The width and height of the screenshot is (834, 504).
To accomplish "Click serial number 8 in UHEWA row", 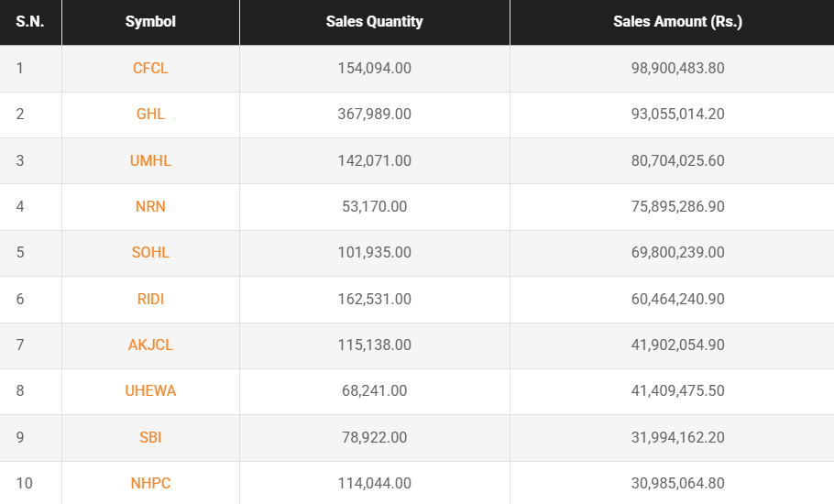I will point(20,390).
